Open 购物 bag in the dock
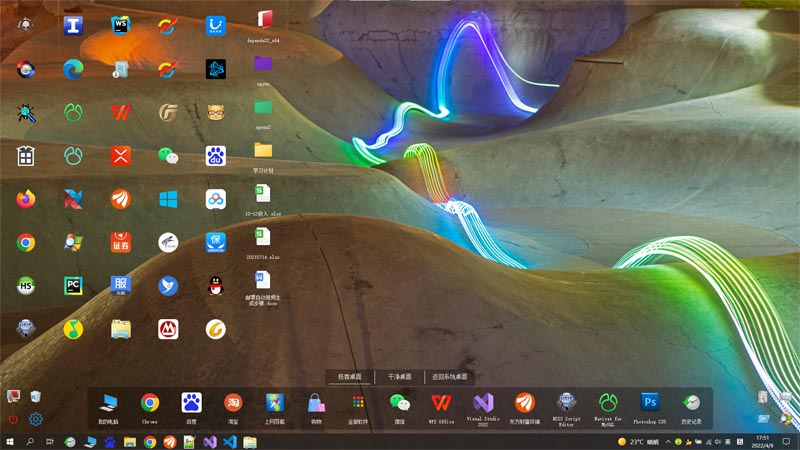 [x=316, y=403]
